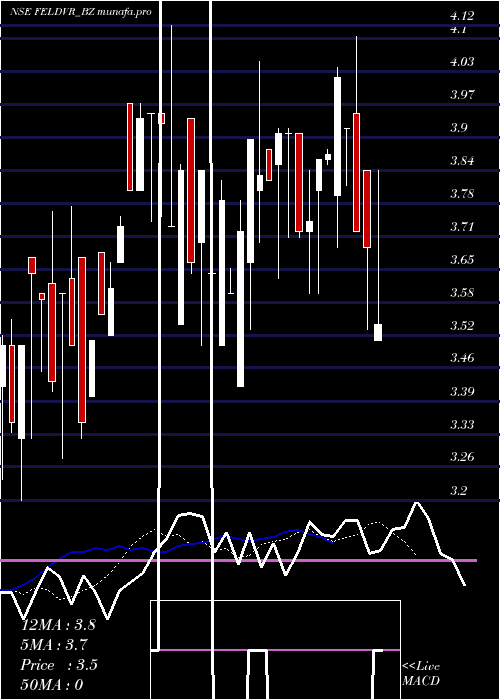Click the <<Live MACD label
500x700 pixels.
421,673
